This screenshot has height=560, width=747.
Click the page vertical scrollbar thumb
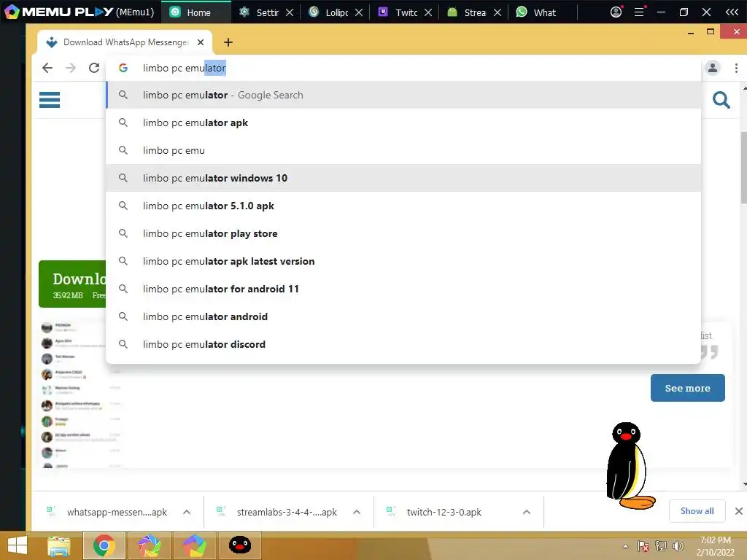coord(743,168)
